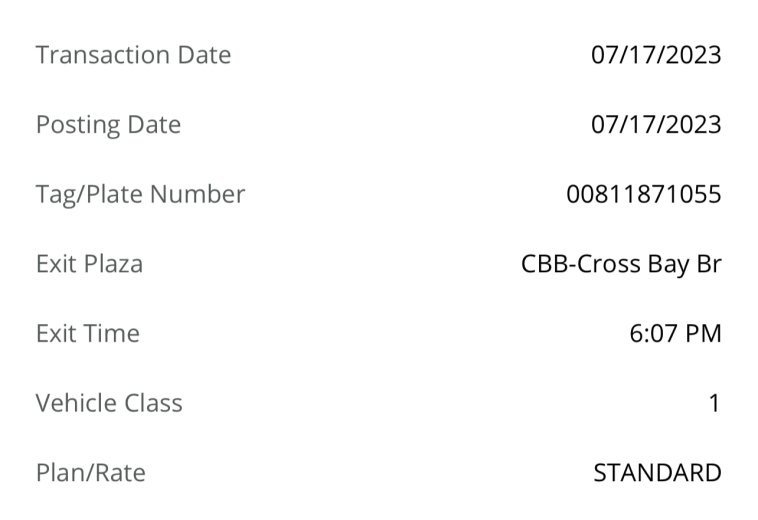758x520 pixels.
Task: Click the word Transaction in first row
Action: click(x=102, y=55)
